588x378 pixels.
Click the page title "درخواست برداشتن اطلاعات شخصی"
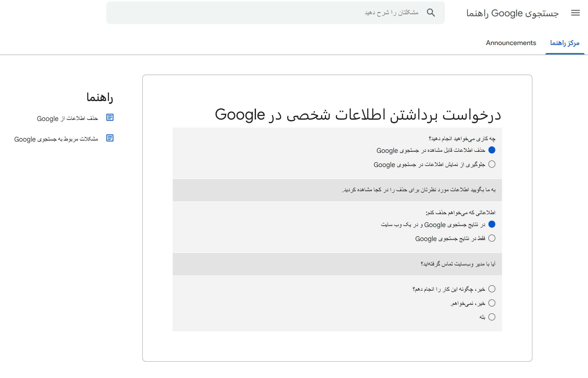click(358, 115)
